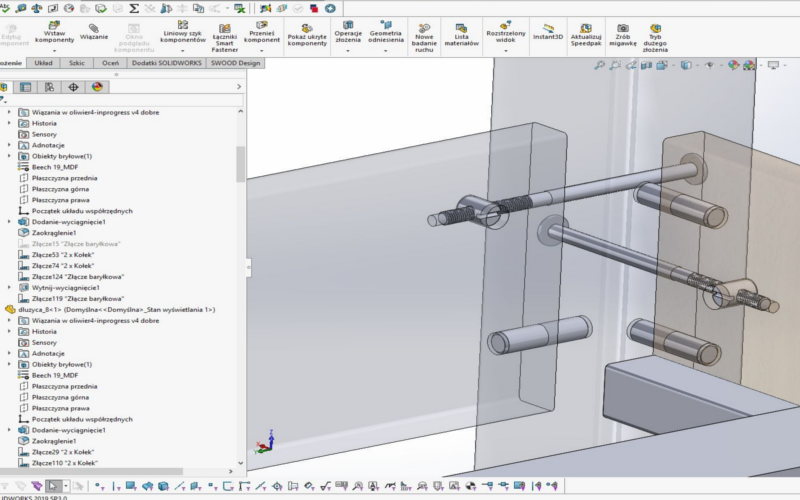The height and width of the screenshot is (500, 800).
Task: Switch to the Szkic tab
Action: (x=77, y=62)
